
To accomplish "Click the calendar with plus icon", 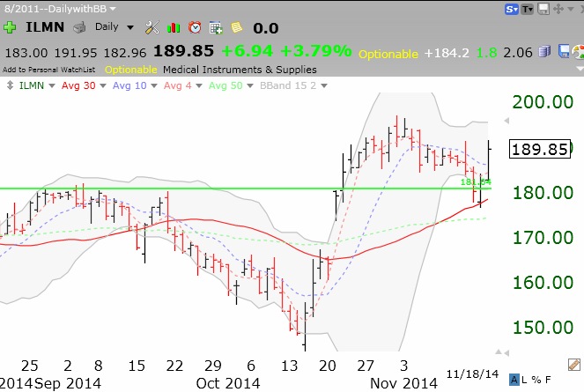I will click(214, 27).
